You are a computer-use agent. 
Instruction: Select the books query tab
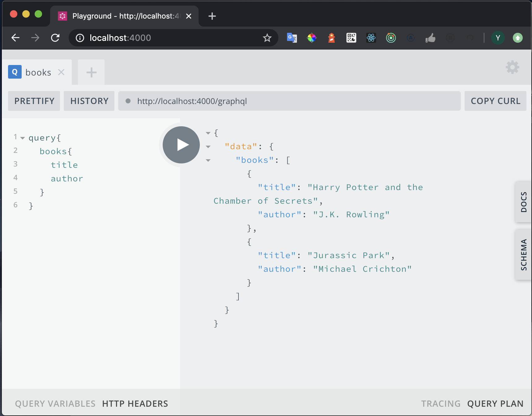click(x=37, y=72)
